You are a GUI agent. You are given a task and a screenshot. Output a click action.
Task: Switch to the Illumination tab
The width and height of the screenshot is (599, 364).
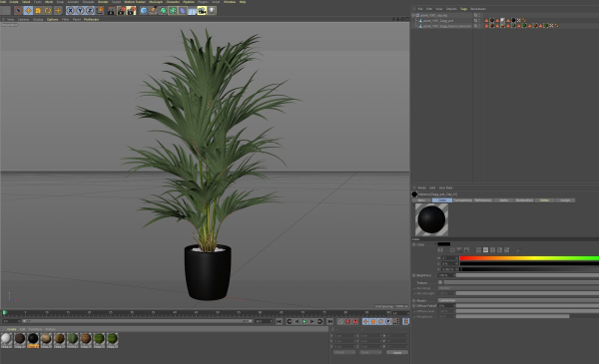[x=524, y=200]
